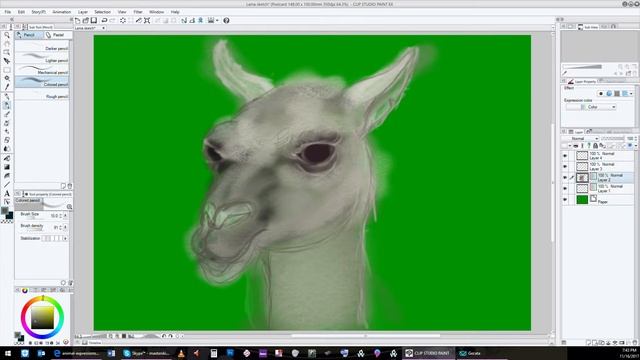640x360 pixels.
Task: Switch to the Pastel sub tool tab
Action: tap(57, 35)
